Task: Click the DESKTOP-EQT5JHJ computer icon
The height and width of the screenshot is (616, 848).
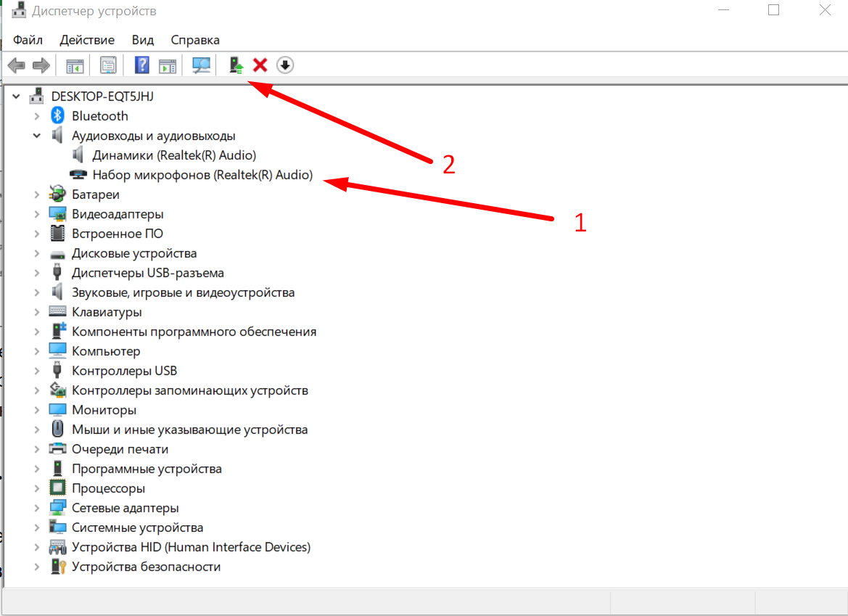Action: click(x=37, y=96)
